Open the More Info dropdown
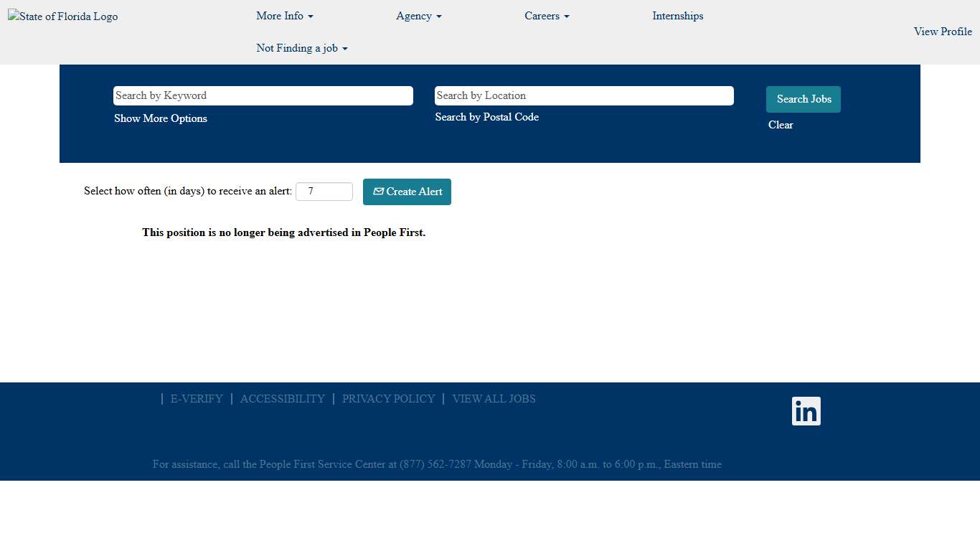This screenshot has height=551, width=980. pos(284,16)
